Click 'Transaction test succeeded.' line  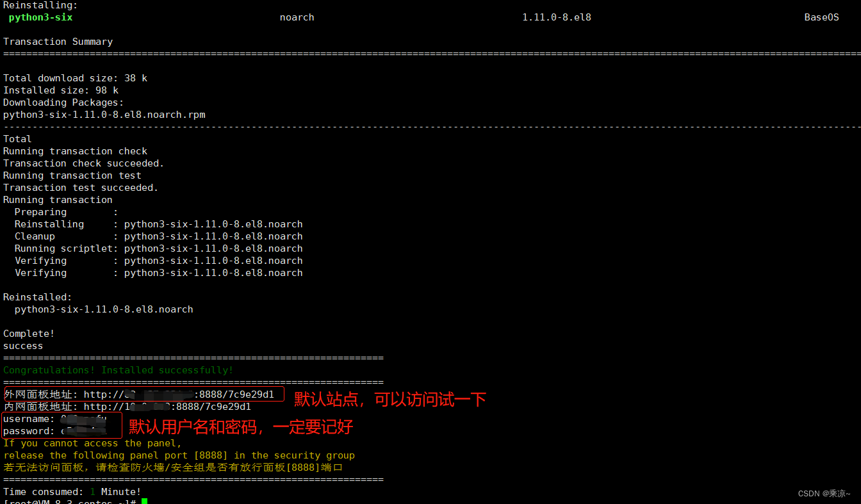(x=81, y=188)
